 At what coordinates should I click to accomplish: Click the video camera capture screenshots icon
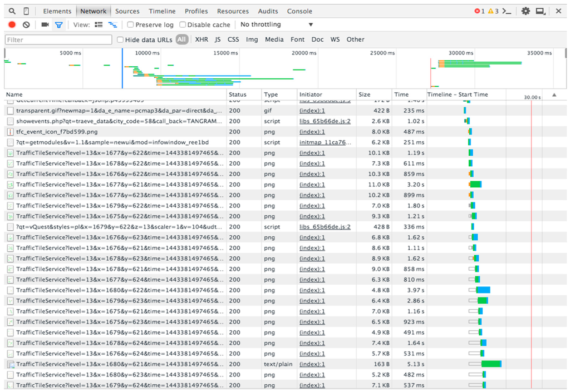[45, 25]
